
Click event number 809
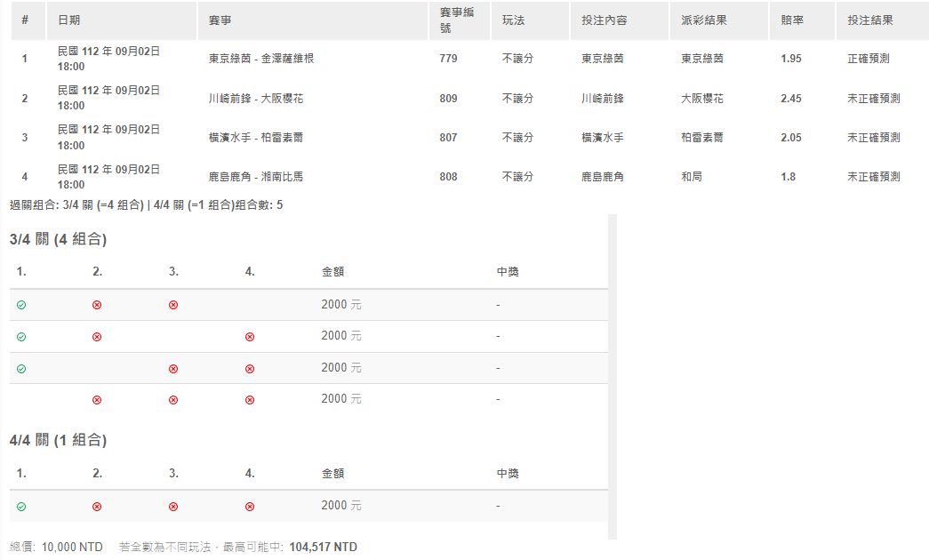pyautogui.click(x=449, y=99)
